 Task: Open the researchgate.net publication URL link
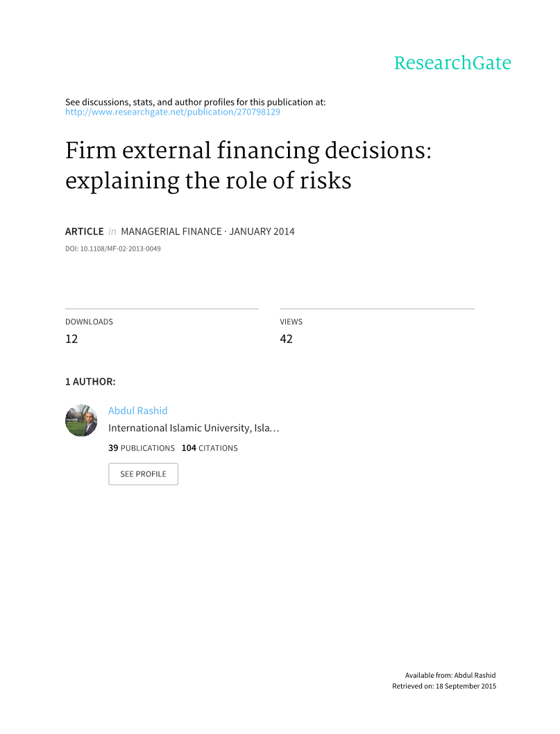(x=173, y=112)
